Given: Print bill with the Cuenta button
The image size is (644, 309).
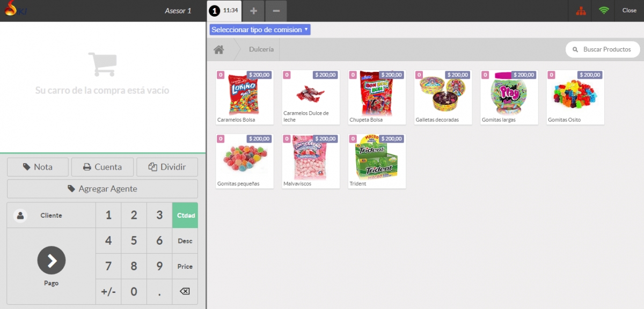Looking at the screenshot, I should tap(102, 167).
